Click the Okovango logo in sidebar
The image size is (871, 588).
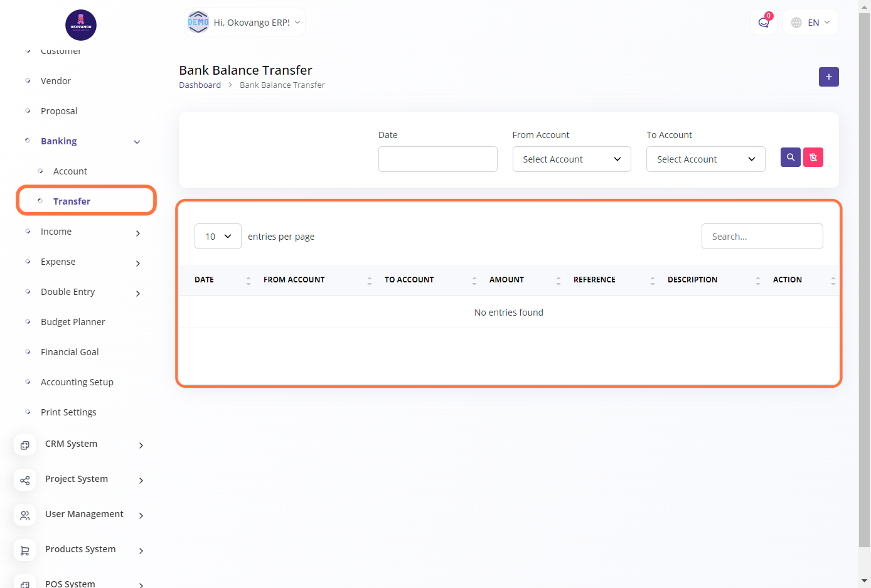(81, 25)
